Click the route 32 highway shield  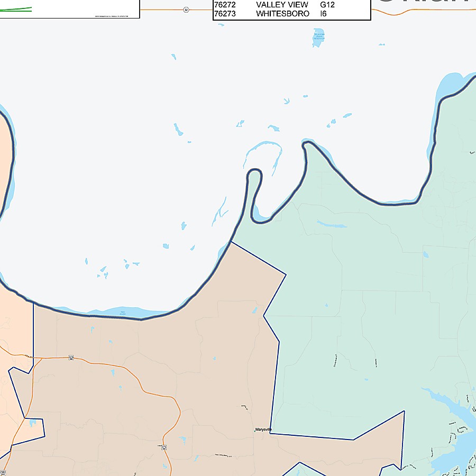point(186,10)
